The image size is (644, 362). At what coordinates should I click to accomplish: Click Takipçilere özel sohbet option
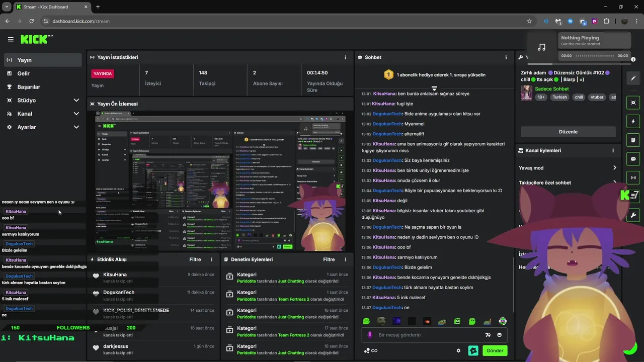(545, 183)
